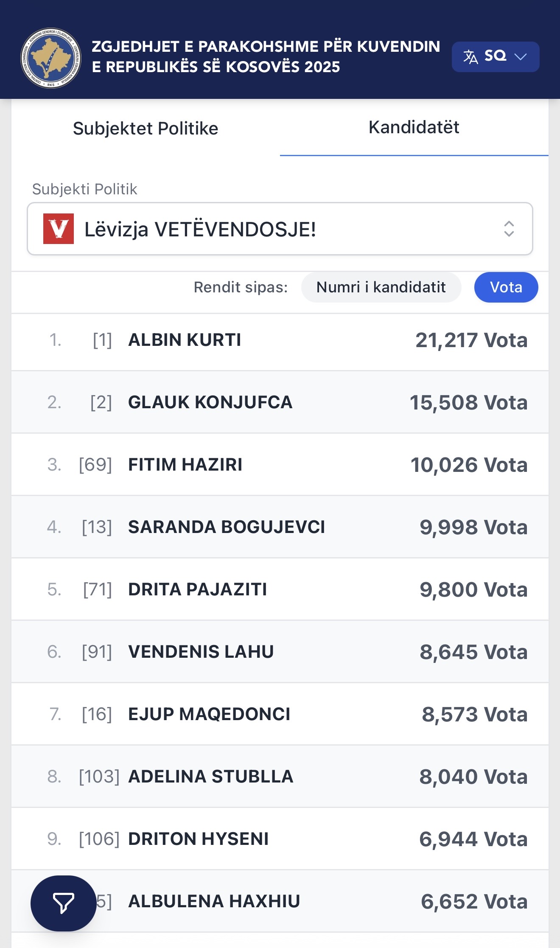Click the Ejup Maqedonci candidate row
The height and width of the screenshot is (948, 560).
[x=280, y=714]
